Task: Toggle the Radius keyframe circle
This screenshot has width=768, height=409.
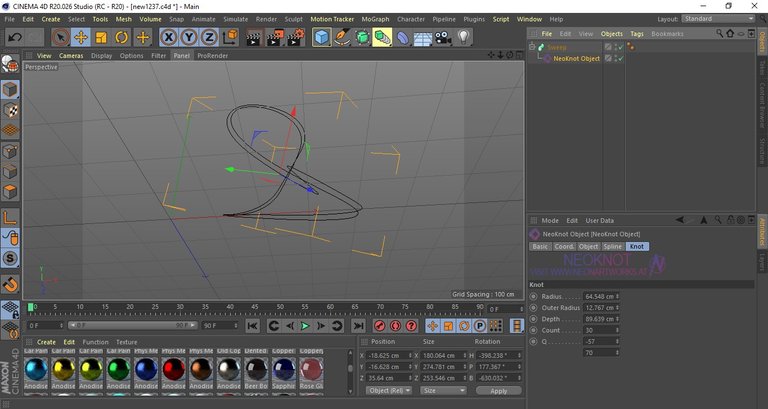Action: 534,296
